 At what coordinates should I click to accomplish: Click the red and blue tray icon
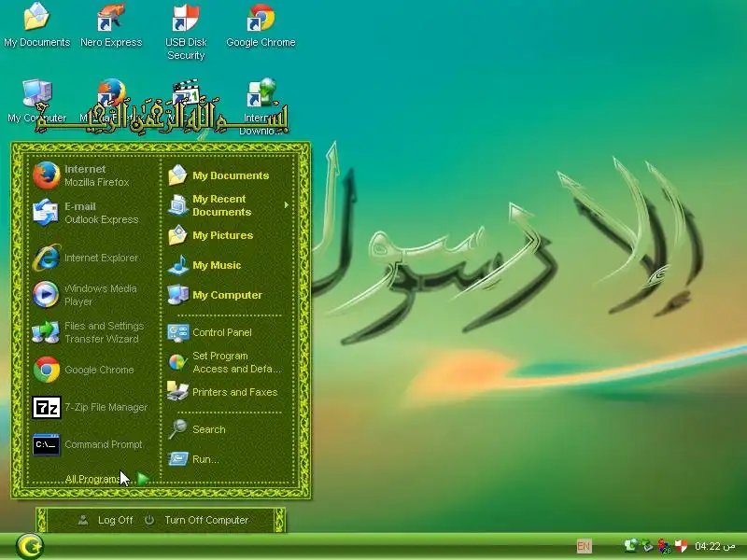click(664, 546)
